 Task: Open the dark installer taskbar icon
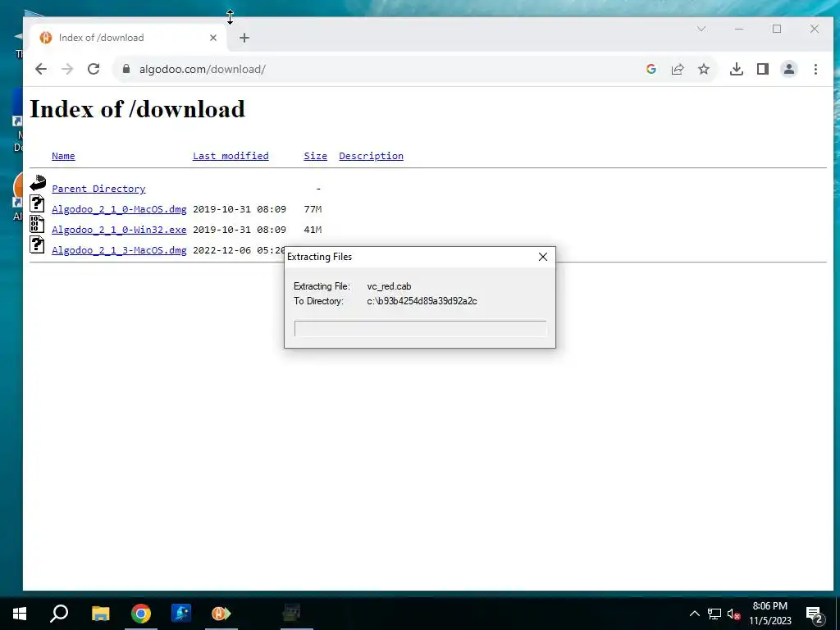292,614
